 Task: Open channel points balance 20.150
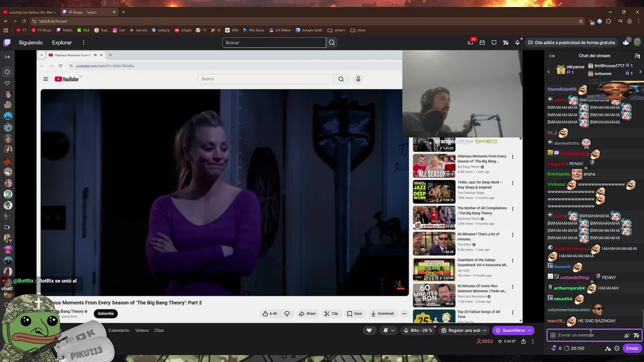click(x=574, y=348)
